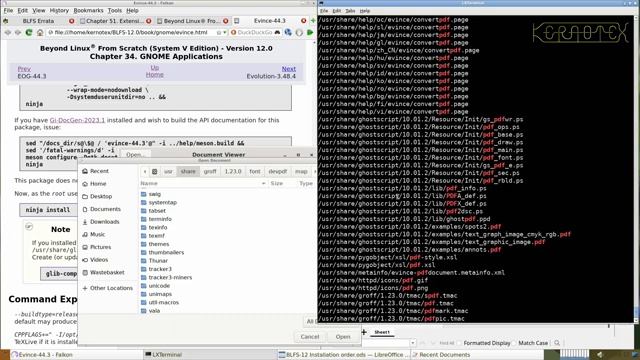The image size is (640, 360).
Task: Click the green arrow icon in Falkon toolbar
Action: (310, 32)
